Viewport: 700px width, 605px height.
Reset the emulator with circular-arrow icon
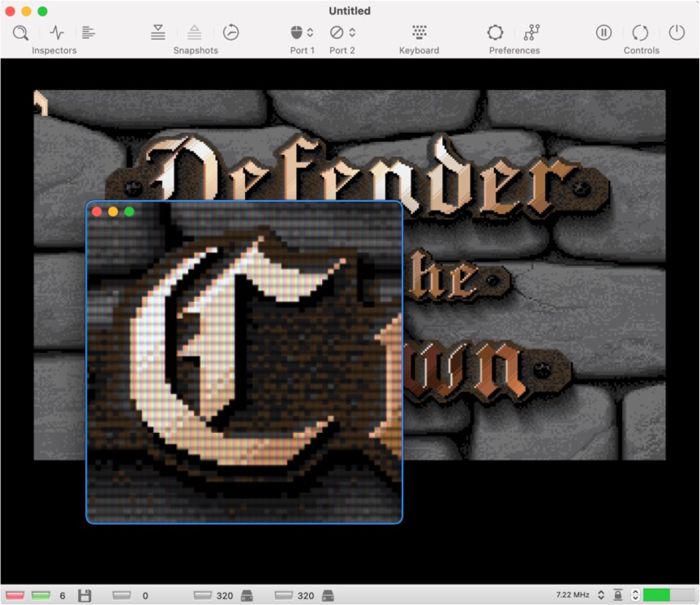click(640, 32)
